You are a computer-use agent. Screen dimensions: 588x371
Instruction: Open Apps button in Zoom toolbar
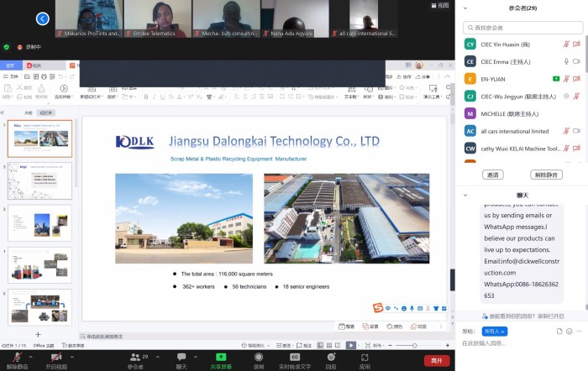point(365,360)
